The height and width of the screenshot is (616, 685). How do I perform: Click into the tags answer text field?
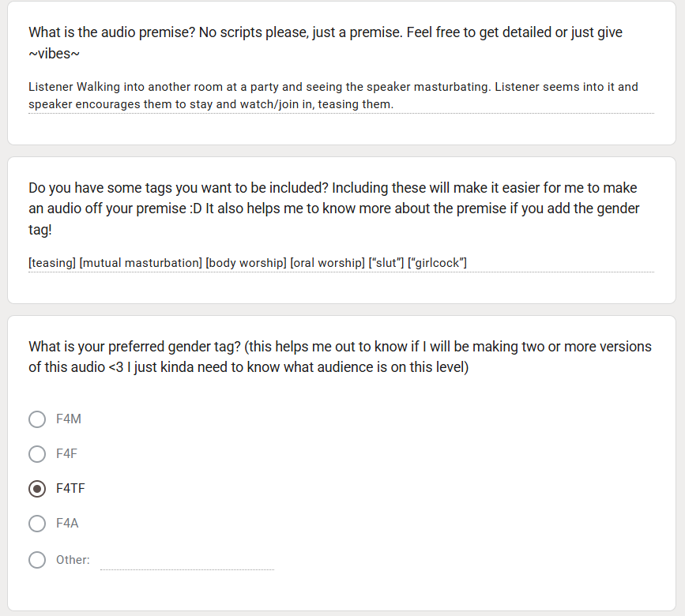(341, 263)
